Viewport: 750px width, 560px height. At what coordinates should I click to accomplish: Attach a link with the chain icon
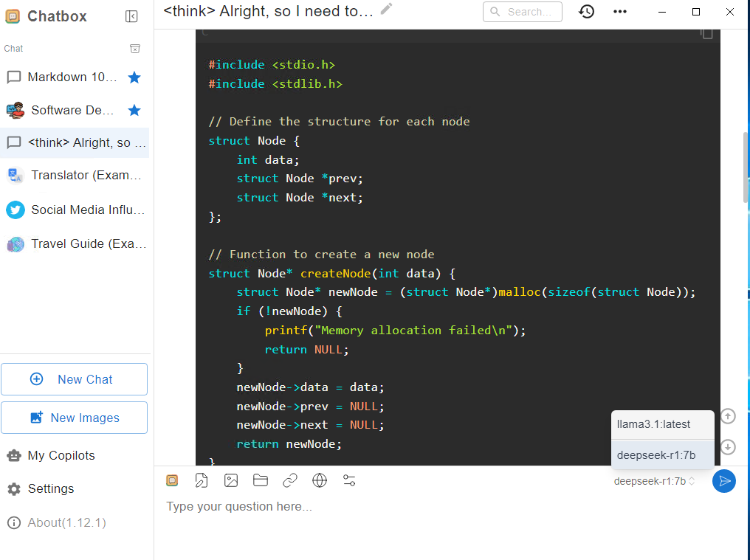pyautogui.click(x=290, y=480)
